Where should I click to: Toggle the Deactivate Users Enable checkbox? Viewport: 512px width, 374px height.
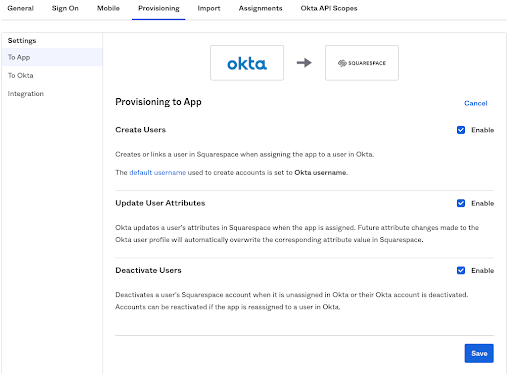pos(461,270)
